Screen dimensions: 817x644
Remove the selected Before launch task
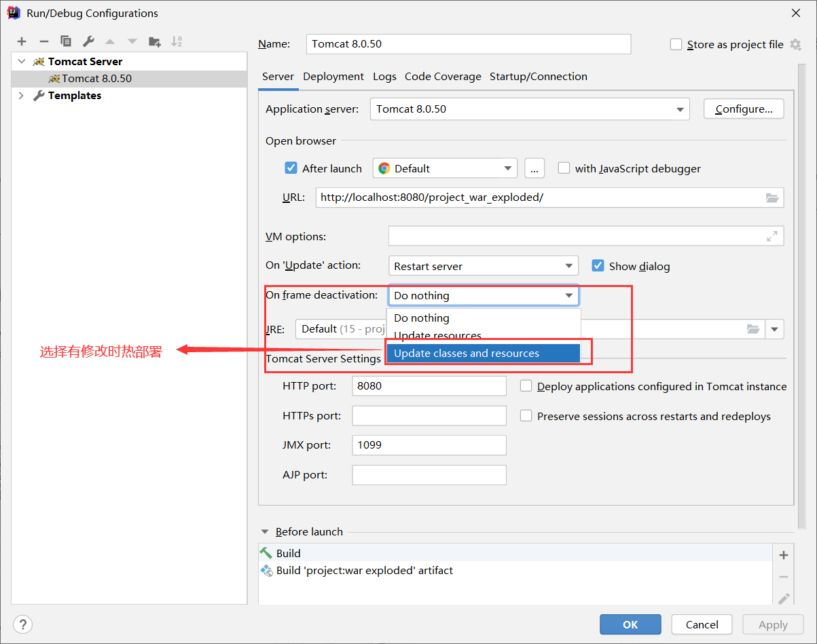coord(784,577)
